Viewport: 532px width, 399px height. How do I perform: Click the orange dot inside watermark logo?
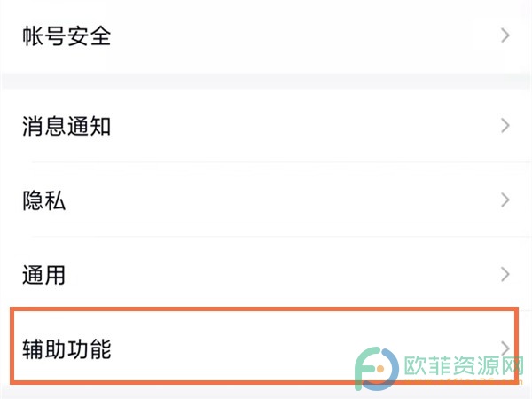pyautogui.click(x=379, y=369)
